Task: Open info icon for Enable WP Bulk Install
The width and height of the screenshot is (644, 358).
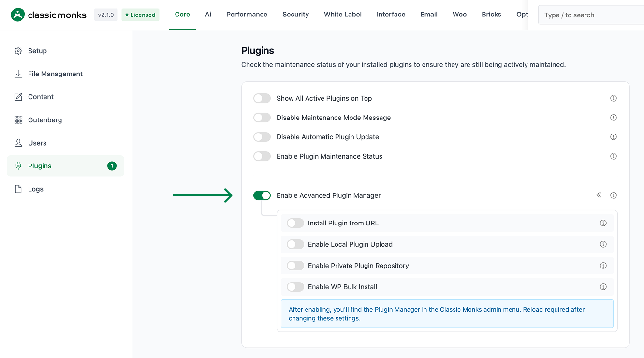Action: coord(603,287)
